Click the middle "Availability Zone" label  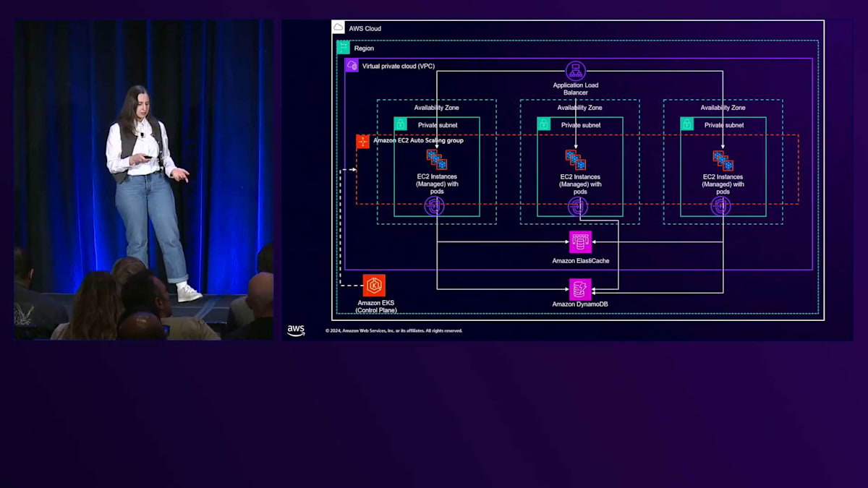click(x=579, y=108)
